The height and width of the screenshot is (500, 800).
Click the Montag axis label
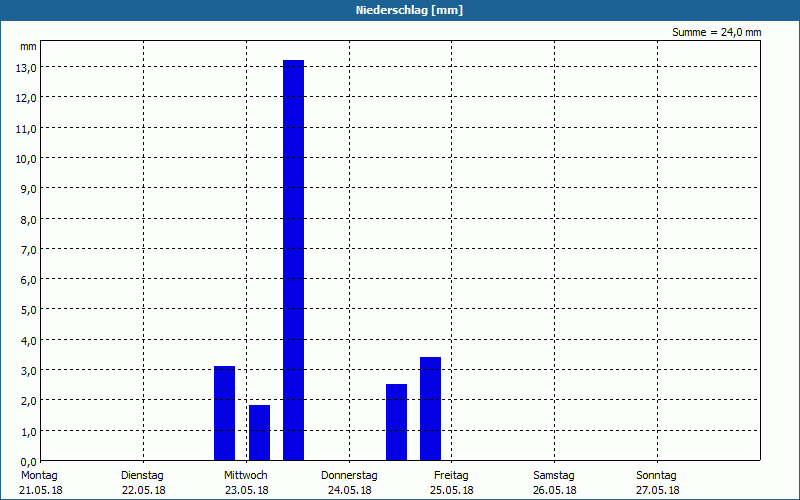(39, 476)
